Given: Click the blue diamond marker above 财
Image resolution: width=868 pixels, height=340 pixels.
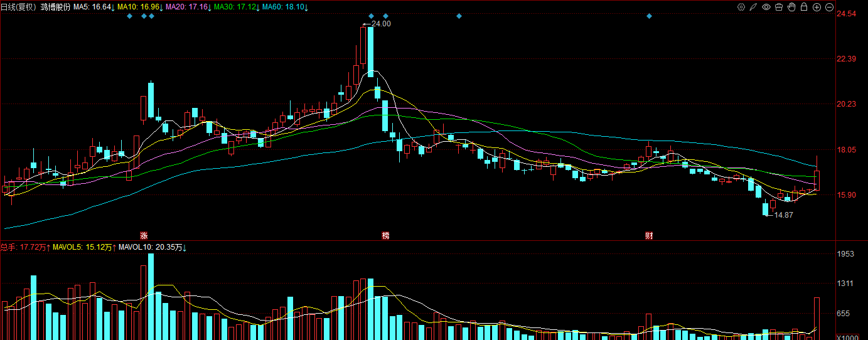Looking at the screenshot, I should pos(649,16).
